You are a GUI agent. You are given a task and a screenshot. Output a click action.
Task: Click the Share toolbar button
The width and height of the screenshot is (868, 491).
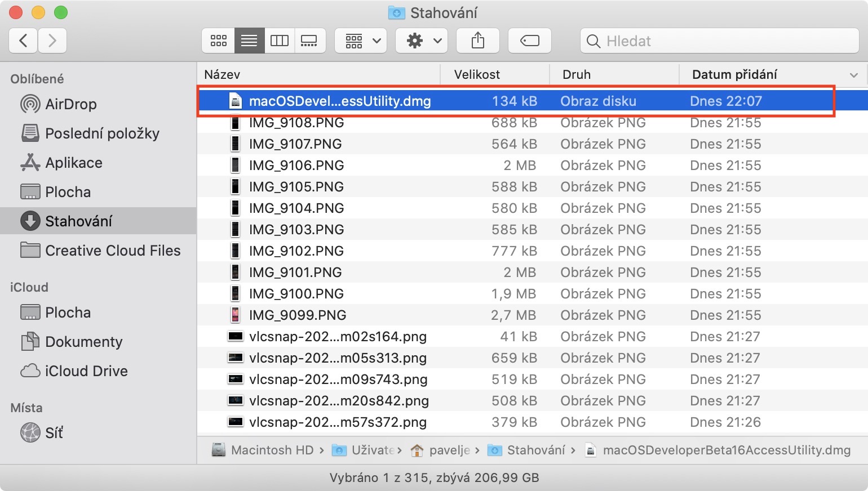(x=478, y=41)
